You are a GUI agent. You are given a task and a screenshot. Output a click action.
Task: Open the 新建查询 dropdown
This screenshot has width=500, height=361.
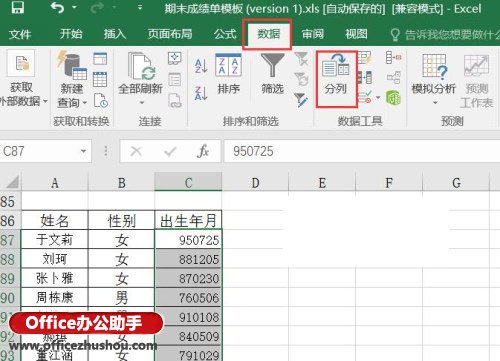point(72,79)
